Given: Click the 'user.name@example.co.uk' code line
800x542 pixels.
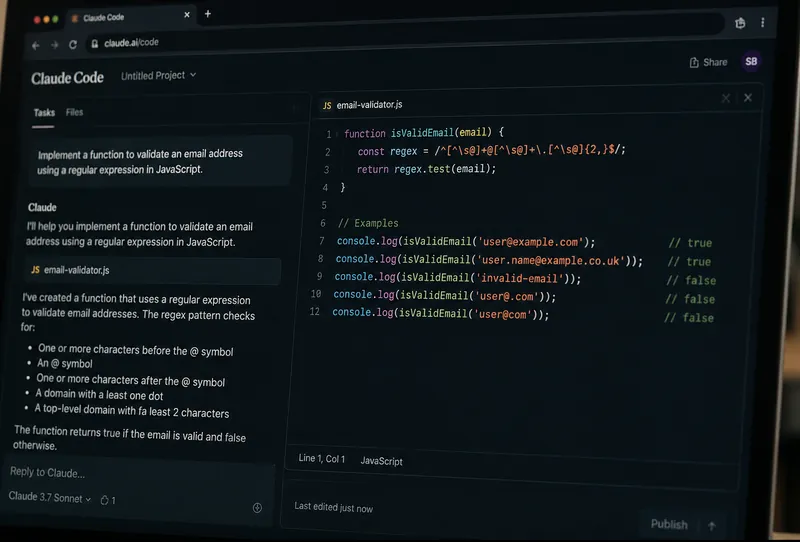Looking at the screenshot, I should [x=489, y=260].
